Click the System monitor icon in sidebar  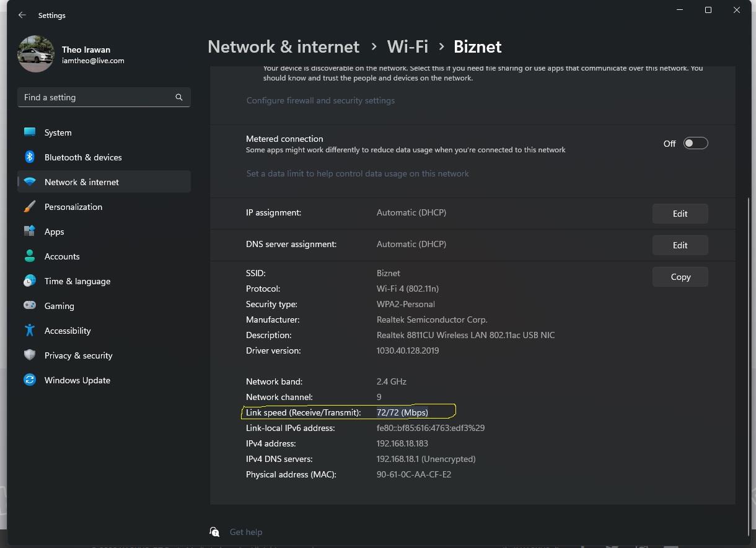pos(30,133)
